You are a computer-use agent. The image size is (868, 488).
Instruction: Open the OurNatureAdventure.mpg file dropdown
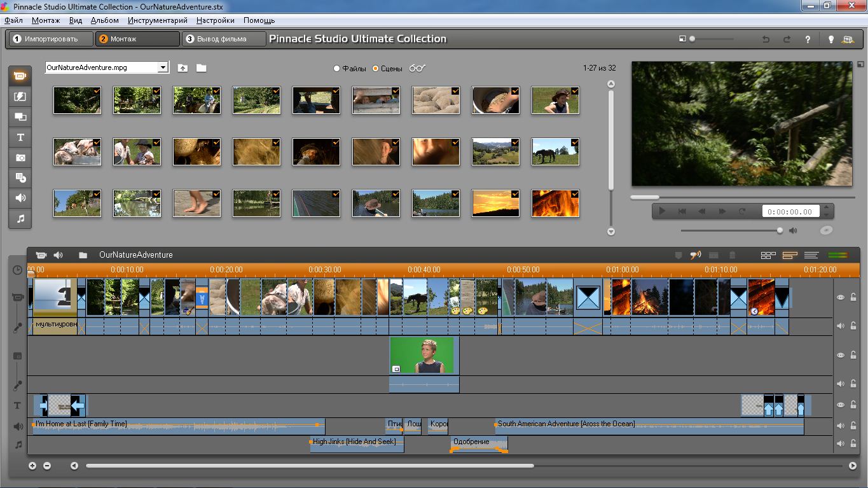(163, 67)
